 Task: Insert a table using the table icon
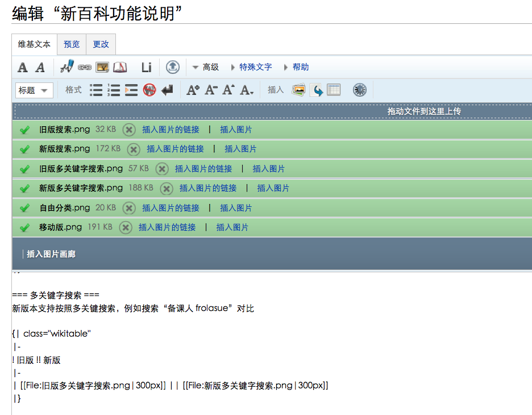[x=334, y=90]
